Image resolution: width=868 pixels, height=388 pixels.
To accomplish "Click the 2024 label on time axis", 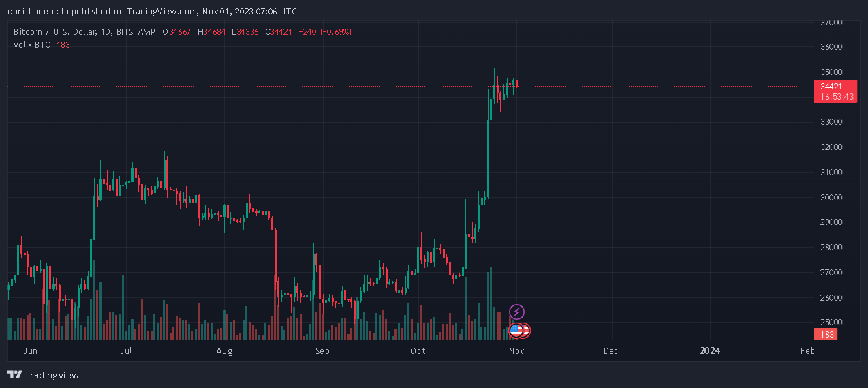I will coord(710,350).
